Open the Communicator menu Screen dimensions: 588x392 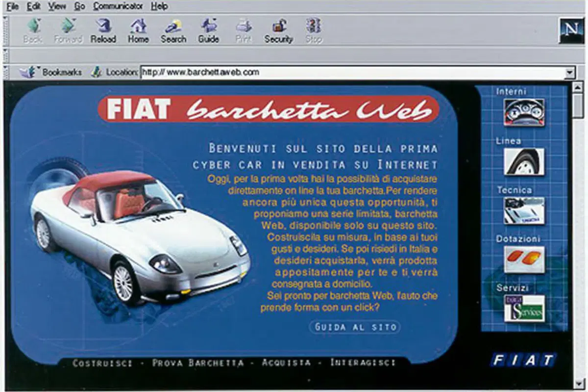[x=118, y=6]
